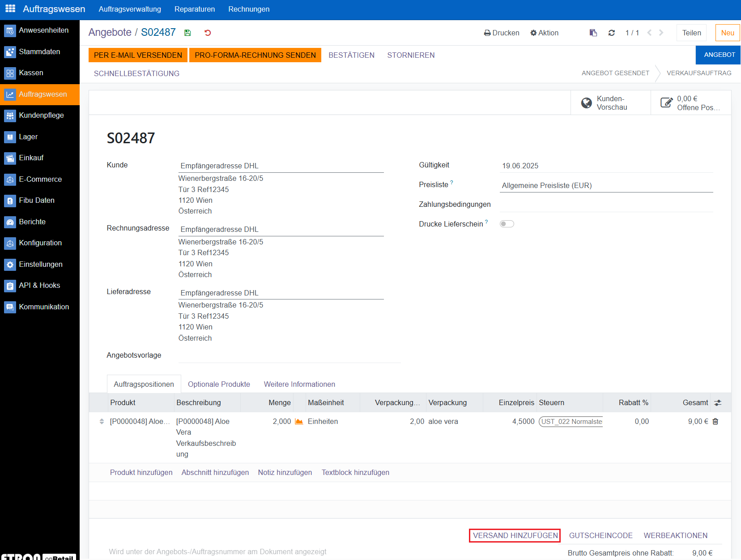Click the refresh record icon
The width and height of the screenshot is (741, 560).
(x=611, y=33)
